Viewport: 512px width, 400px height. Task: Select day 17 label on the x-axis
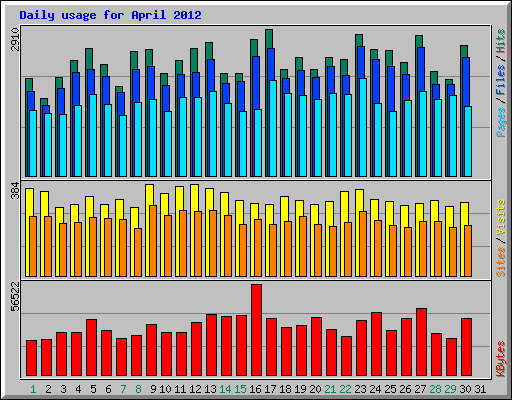click(270, 389)
